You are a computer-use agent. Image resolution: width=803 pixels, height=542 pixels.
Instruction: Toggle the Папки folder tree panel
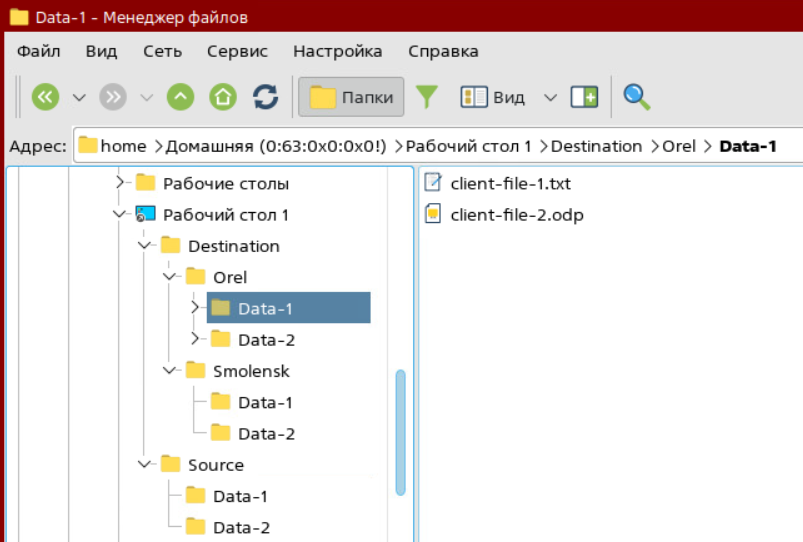[351, 97]
